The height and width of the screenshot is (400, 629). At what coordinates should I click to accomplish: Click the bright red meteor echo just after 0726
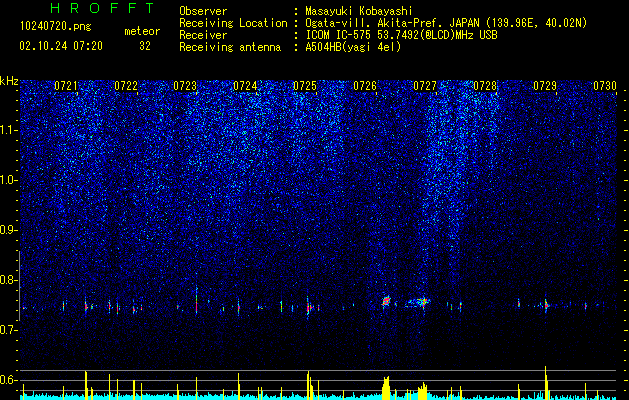tap(386, 301)
